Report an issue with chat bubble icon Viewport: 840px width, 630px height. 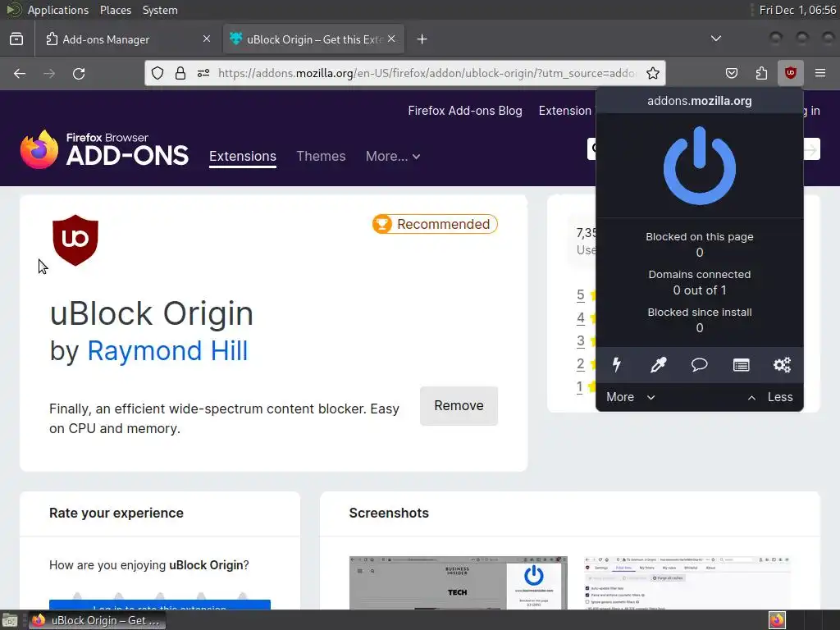pos(699,365)
